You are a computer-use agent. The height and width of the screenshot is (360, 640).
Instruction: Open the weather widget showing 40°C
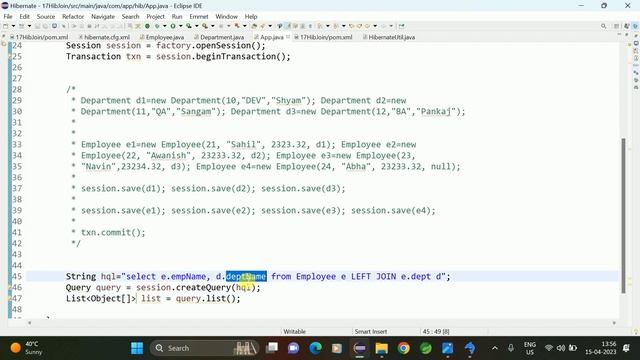coord(27,348)
